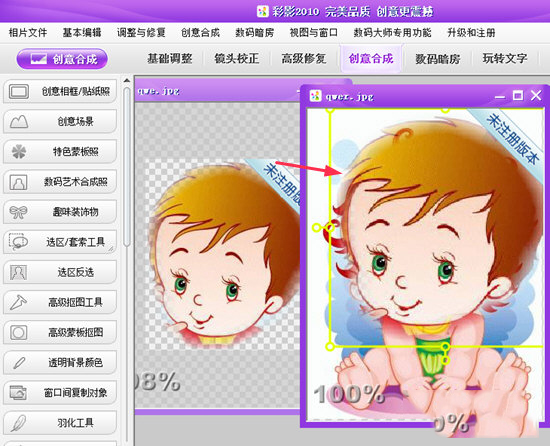Screen dimensions: 550x446
Task: Select the 趣味装饰物 decorations tool
Action: 60,212
